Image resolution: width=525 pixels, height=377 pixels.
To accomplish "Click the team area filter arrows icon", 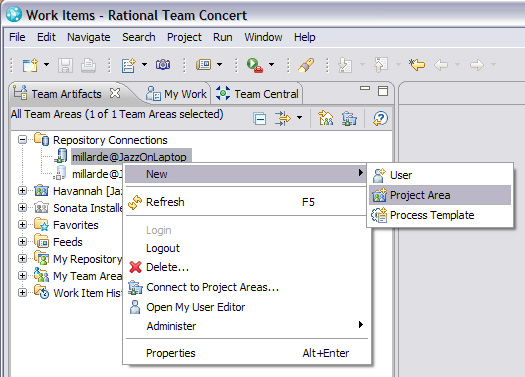I will click(x=282, y=119).
